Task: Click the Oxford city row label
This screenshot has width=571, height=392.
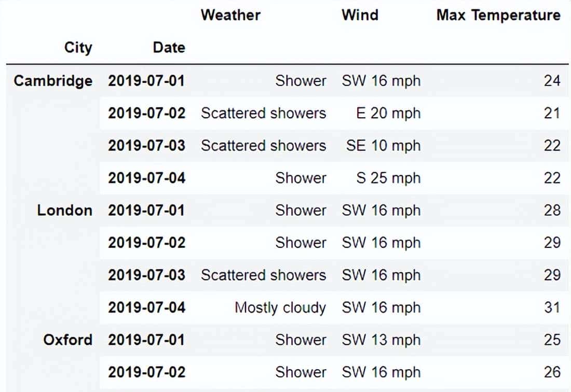Action: tap(68, 340)
